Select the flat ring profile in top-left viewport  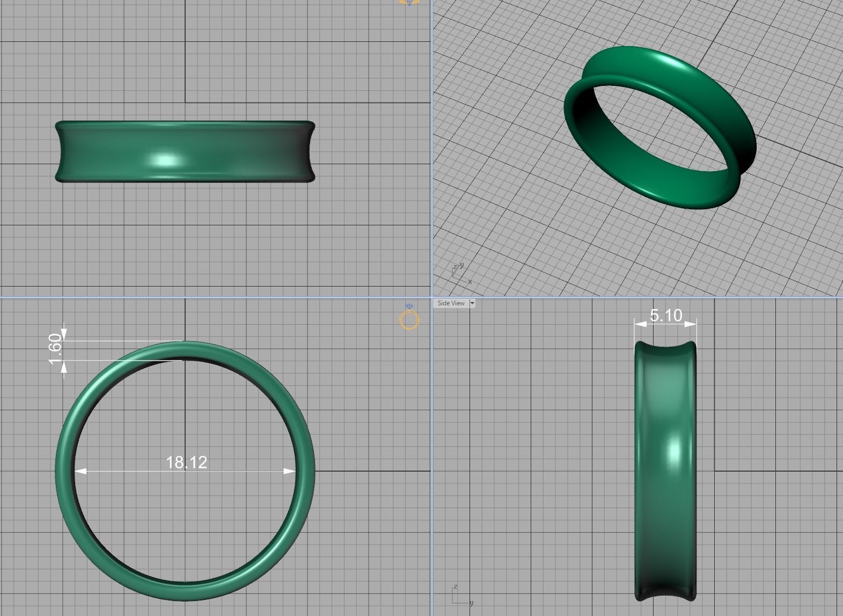coord(185,151)
